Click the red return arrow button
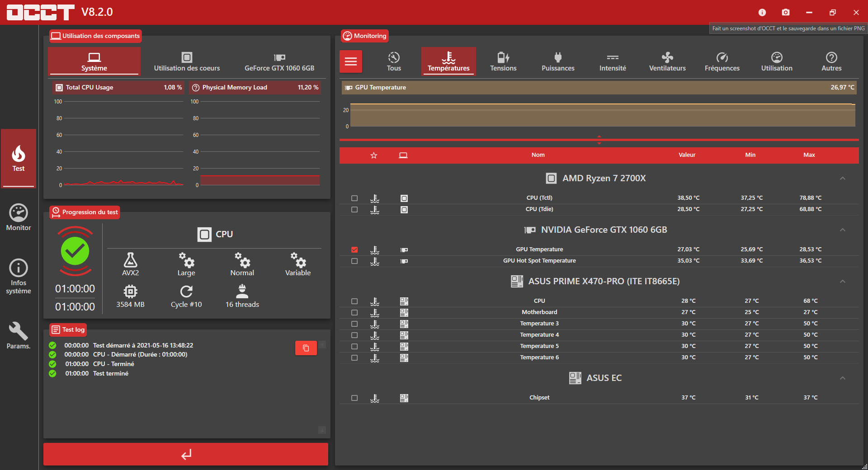The image size is (868, 470). pyautogui.click(x=186, y=454)
